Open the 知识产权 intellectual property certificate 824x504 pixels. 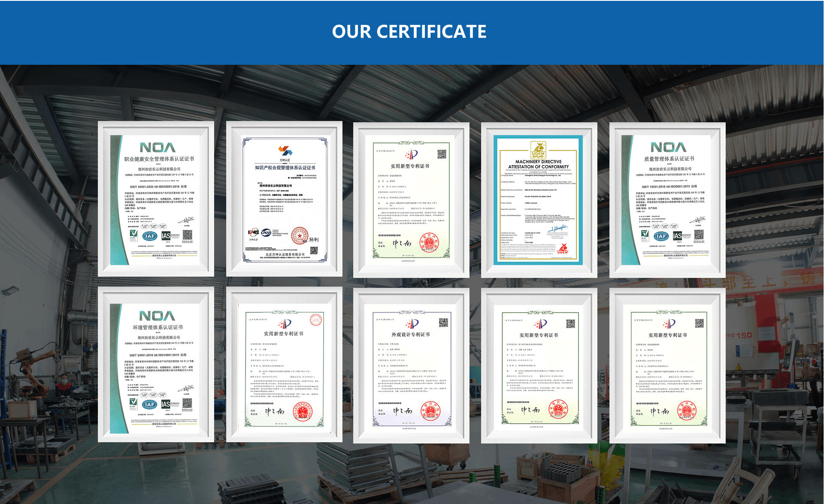tap(284, 199)
